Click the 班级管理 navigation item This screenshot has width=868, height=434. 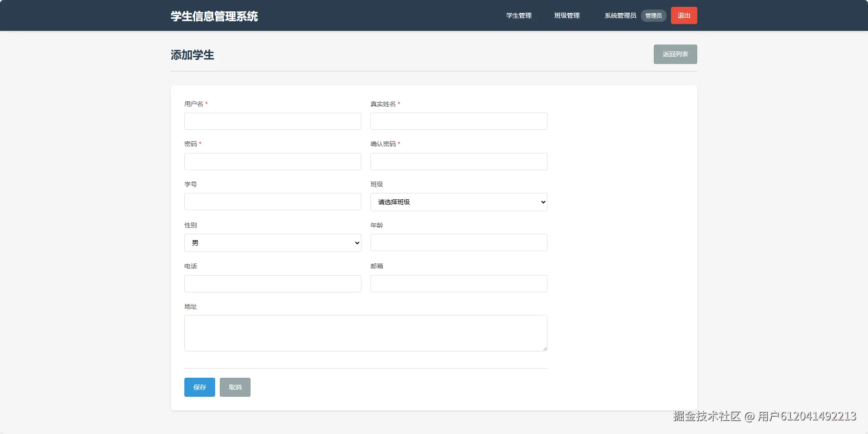(x=566, y=15)
